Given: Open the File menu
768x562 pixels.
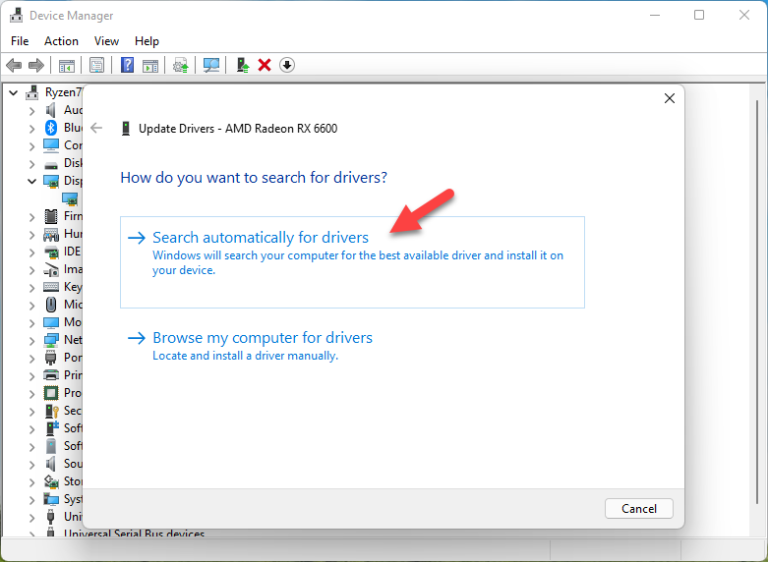Looking at the screenshot, I should pyautogui.click(x=20, y=41).
